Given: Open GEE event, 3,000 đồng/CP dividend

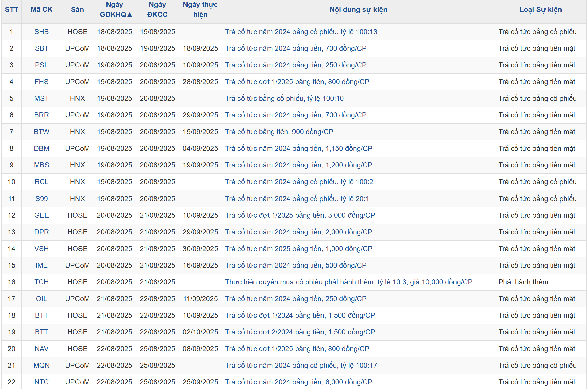Looking at the screenshot, I should click(x=300, y=215).
